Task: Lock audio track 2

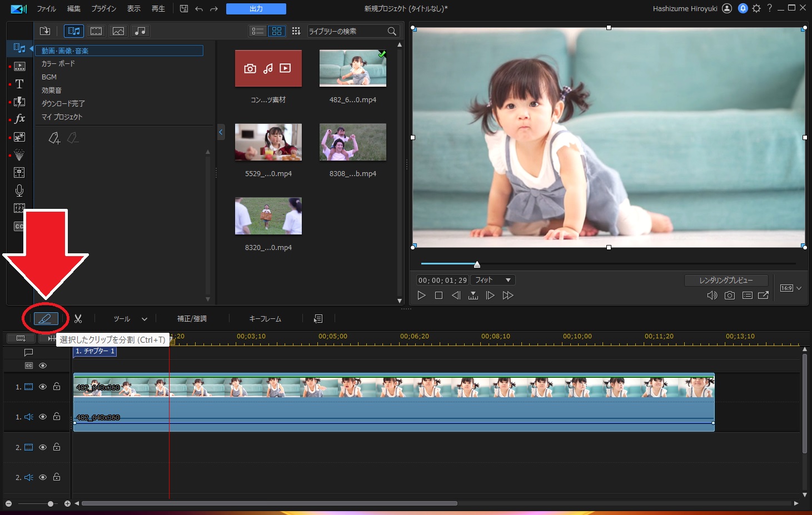Action: 57,477
